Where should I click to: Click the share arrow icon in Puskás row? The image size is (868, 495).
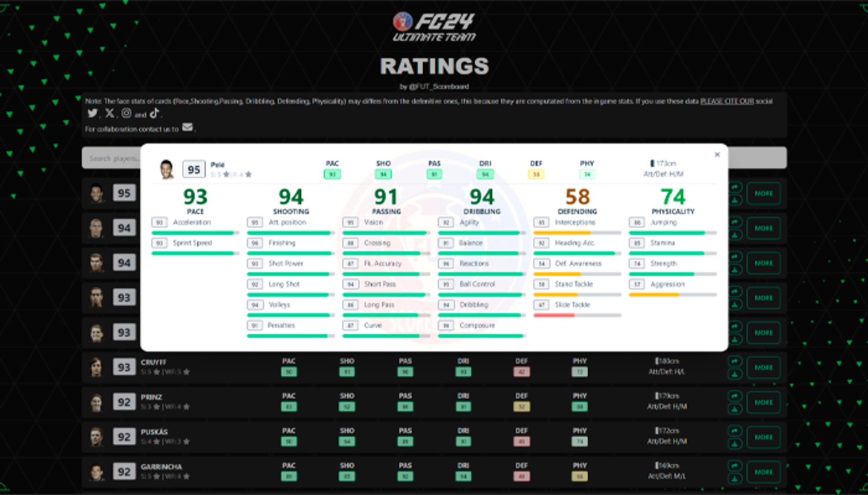point(735,431)
